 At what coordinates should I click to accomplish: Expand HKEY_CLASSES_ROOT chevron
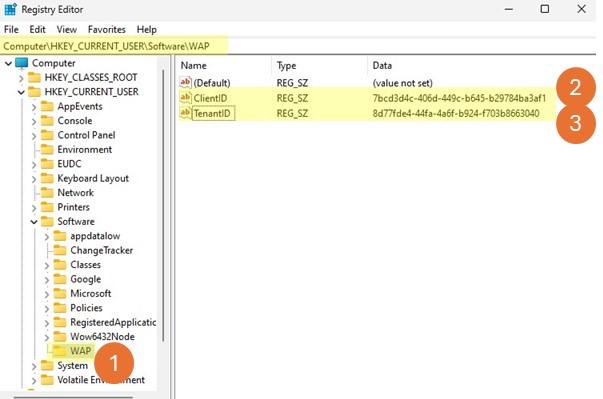coord(21,78)
